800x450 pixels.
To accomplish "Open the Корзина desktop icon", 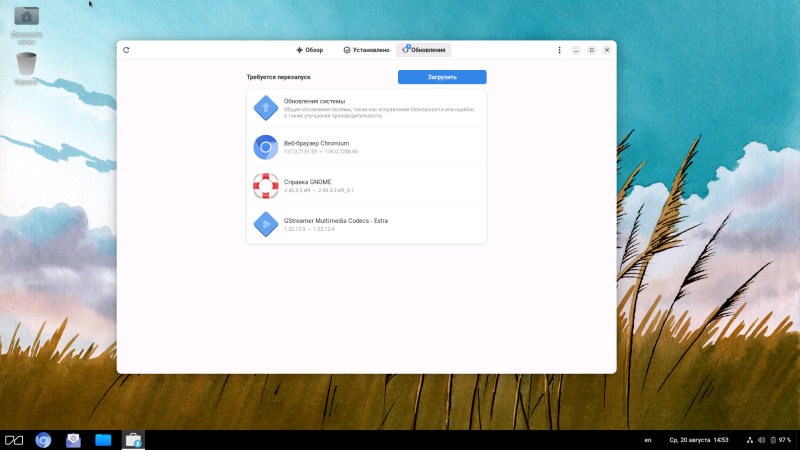I will point(27,67).
